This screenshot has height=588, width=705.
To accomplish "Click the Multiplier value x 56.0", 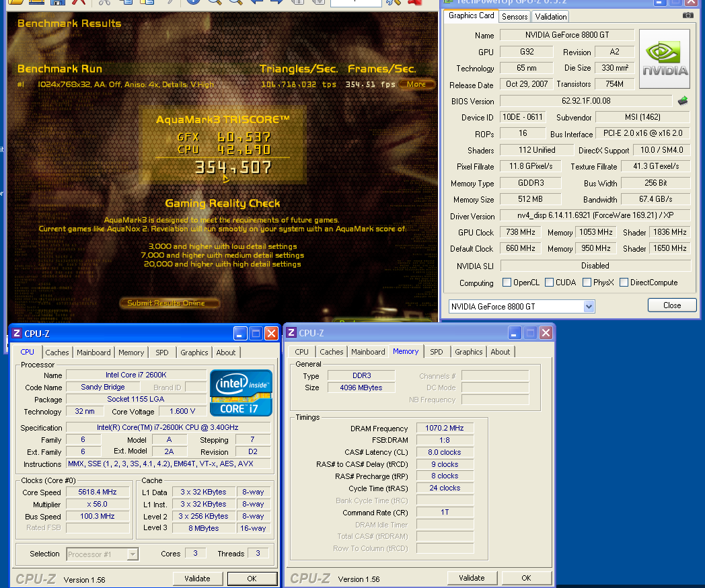I will coord(98,504).
